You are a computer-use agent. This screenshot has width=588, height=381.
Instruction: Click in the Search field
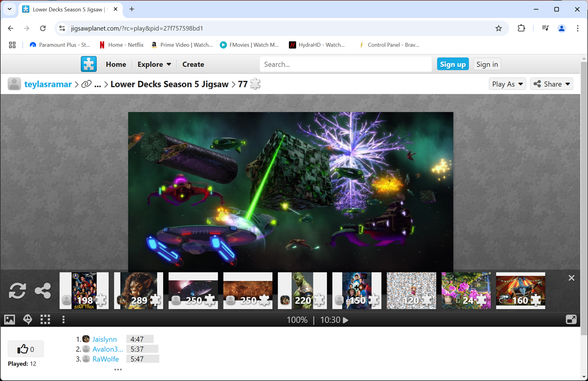click(x=345, y=64)
